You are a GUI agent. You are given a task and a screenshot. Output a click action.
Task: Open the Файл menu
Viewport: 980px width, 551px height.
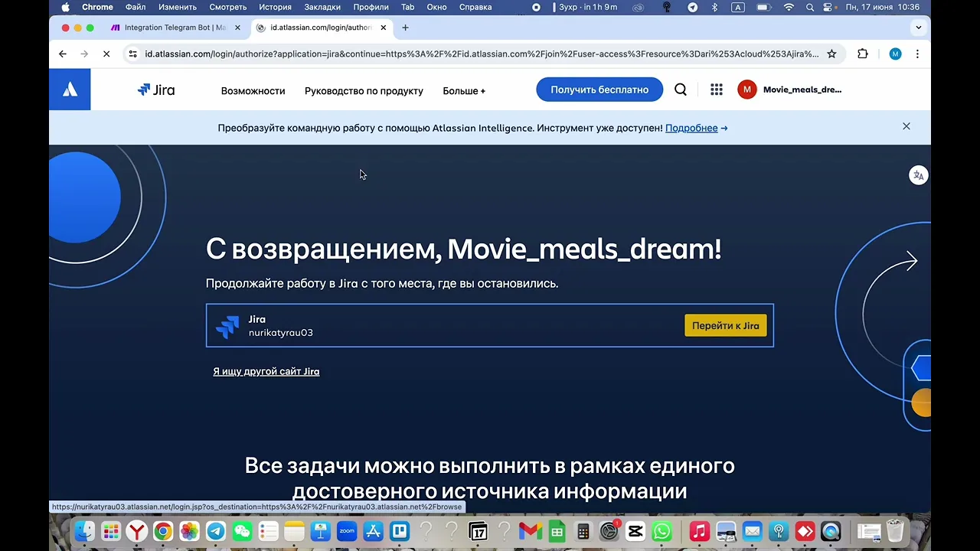pos(136,7)
